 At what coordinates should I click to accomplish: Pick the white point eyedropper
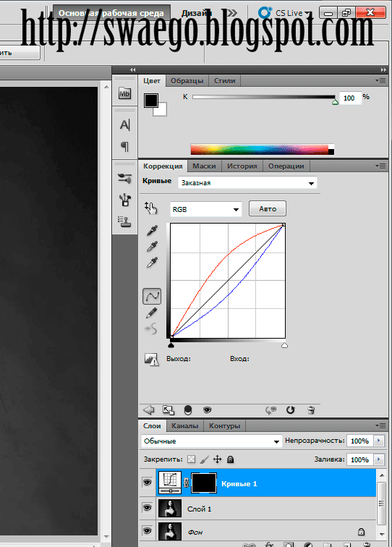pos(152,263)
